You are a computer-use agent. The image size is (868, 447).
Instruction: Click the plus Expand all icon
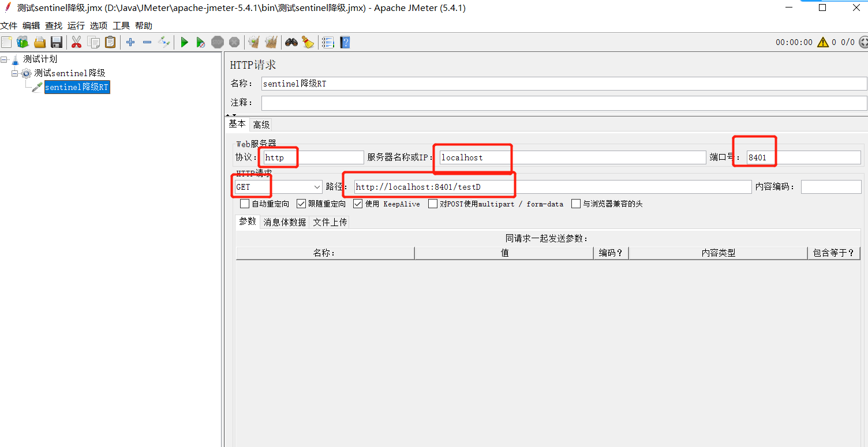coord(130,42)
